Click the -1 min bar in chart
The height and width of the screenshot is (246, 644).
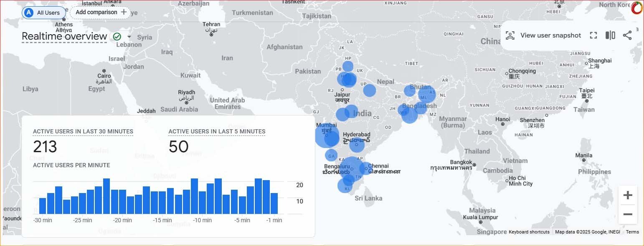pos(274,203)
